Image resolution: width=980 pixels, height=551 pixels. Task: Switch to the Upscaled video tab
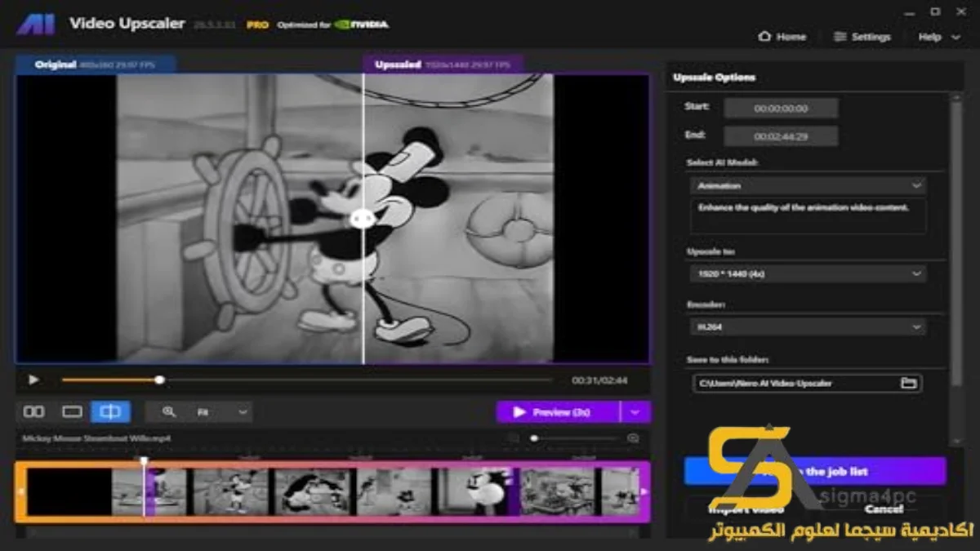(x=443, y=64)
